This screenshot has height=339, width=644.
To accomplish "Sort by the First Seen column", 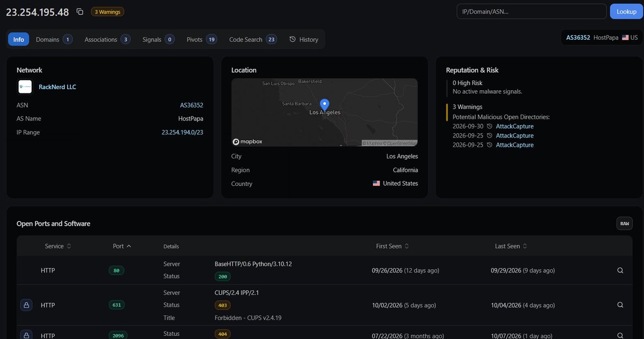I will [x=393, y=246].
